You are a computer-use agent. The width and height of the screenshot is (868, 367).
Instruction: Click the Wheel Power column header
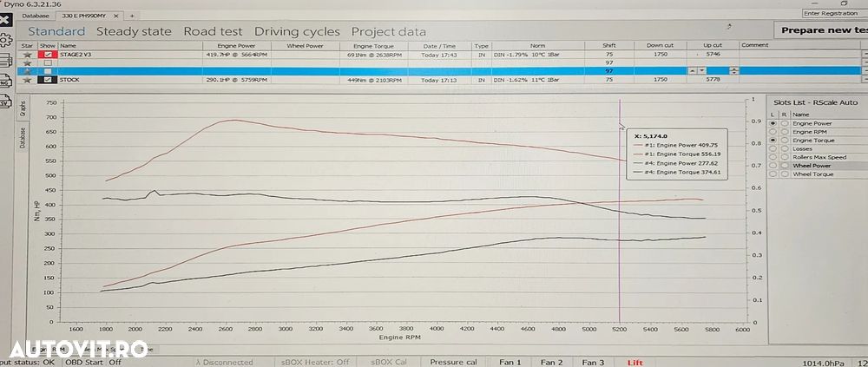pos(305,46)
